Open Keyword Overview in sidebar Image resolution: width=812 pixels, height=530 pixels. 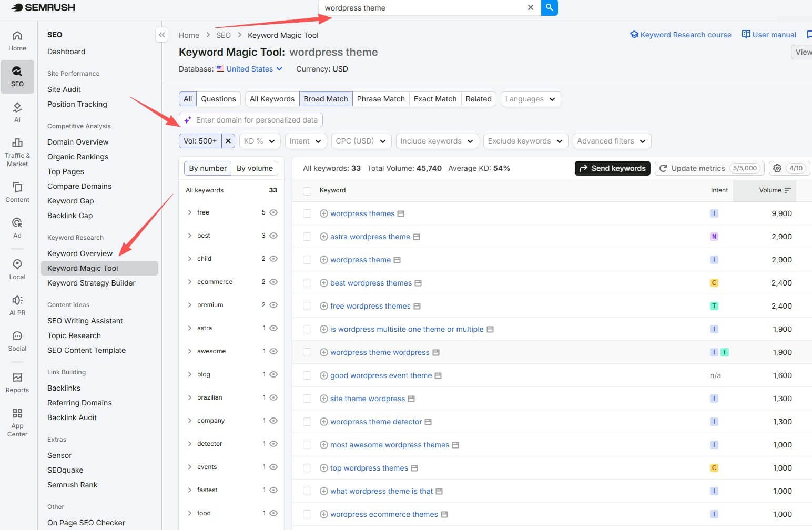(x=80, y=253)
